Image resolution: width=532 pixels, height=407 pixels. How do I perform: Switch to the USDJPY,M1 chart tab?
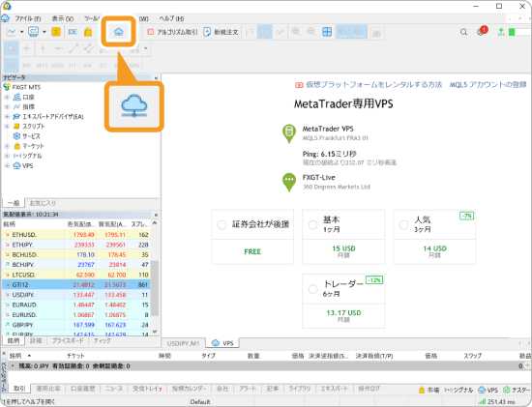pyautogui.click(x=183, y=343)
